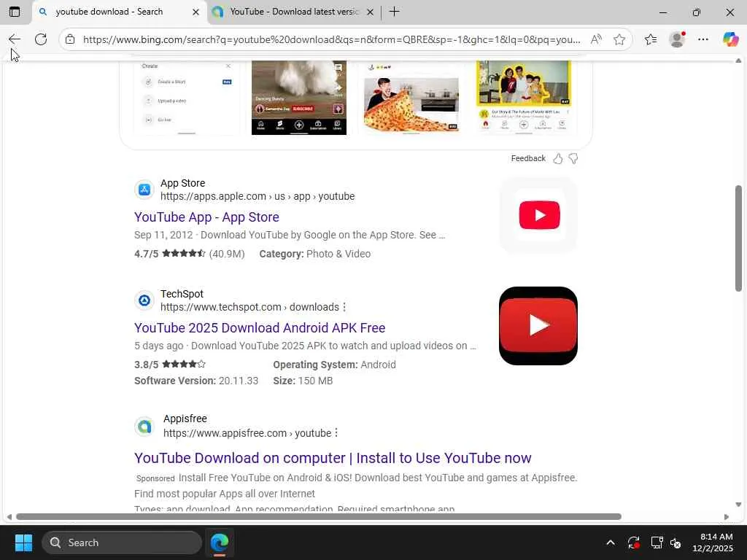This screenshot has height=560, width=747.
Task: Expand TechSpot result options menu dots
Action: coord(344,307)
